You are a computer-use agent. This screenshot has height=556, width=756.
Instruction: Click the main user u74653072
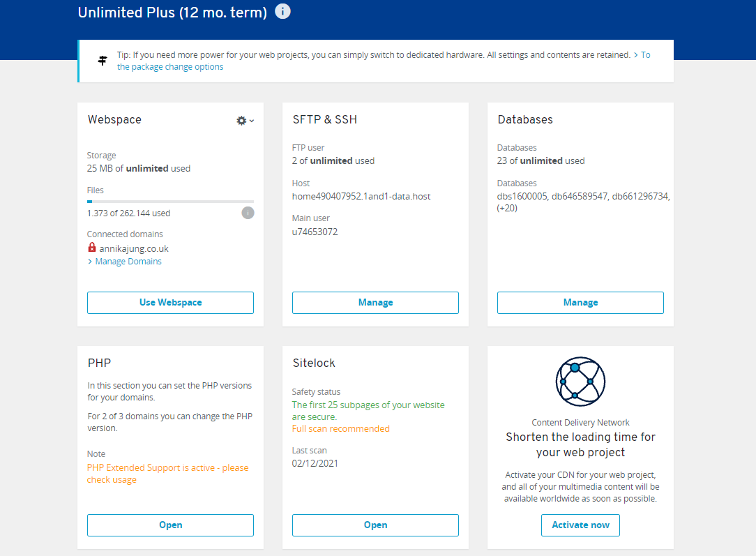click(315, 232)
